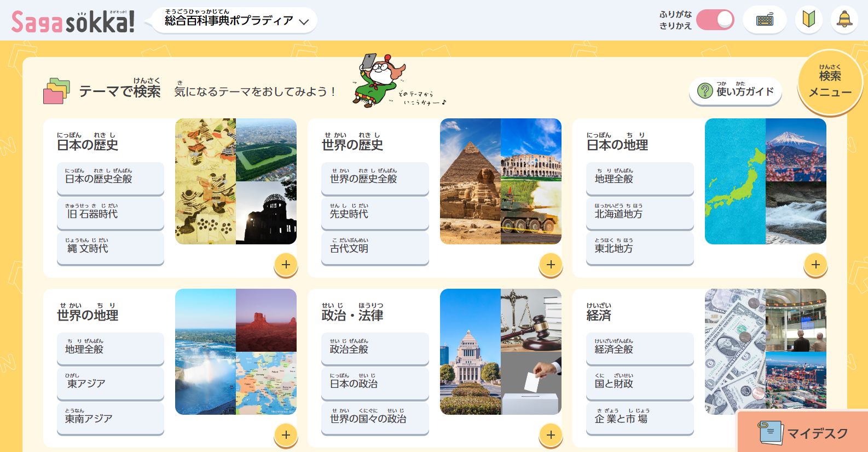The width and height of the screenshot is (868, 452).
Task: Expand 世界の地理 card with plus button
Action: [x=286, y=435]
